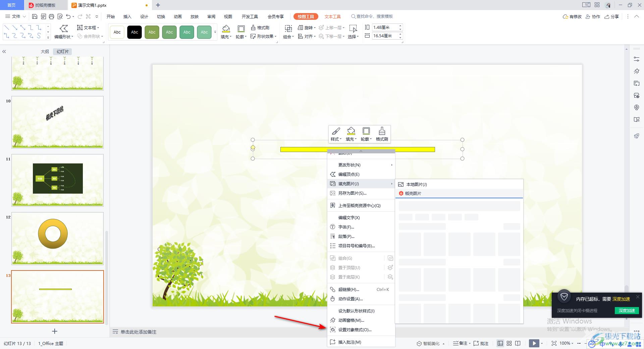The image size is (644, 349).
Task: Click the 格式刷 icon in floating toolbar
Action: [x=382, y=134]
